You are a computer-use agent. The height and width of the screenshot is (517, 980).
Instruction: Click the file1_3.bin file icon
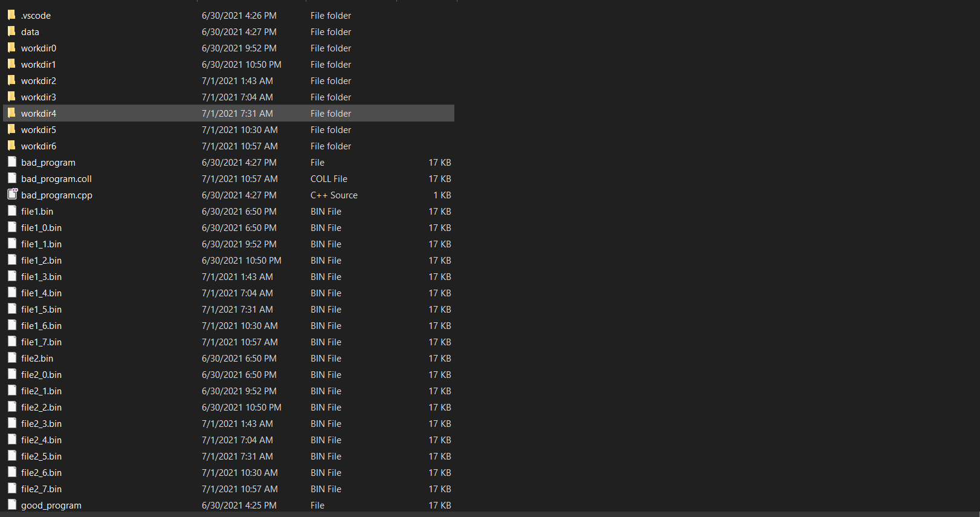[12, 276]
